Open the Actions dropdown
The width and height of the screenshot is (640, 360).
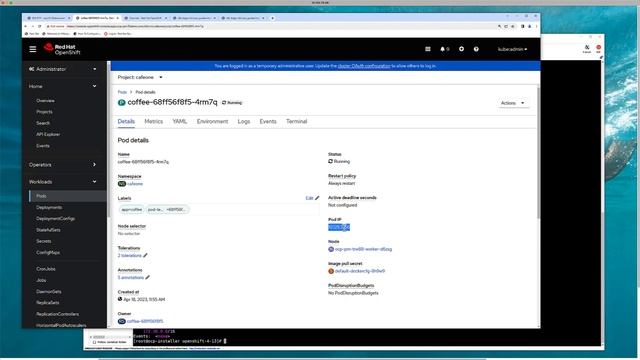click(x=513, y=103)
